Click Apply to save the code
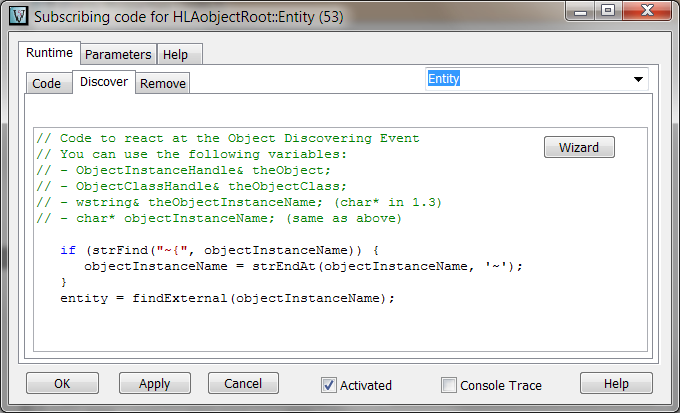 pos(154,384)
